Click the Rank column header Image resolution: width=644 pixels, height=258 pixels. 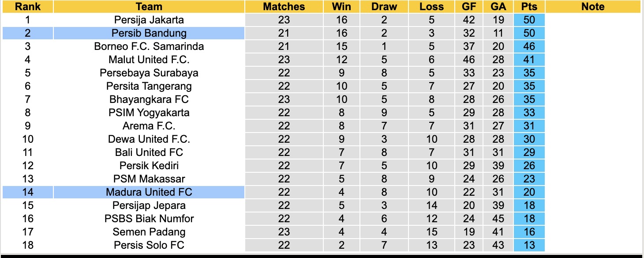(x=27, y=7)
